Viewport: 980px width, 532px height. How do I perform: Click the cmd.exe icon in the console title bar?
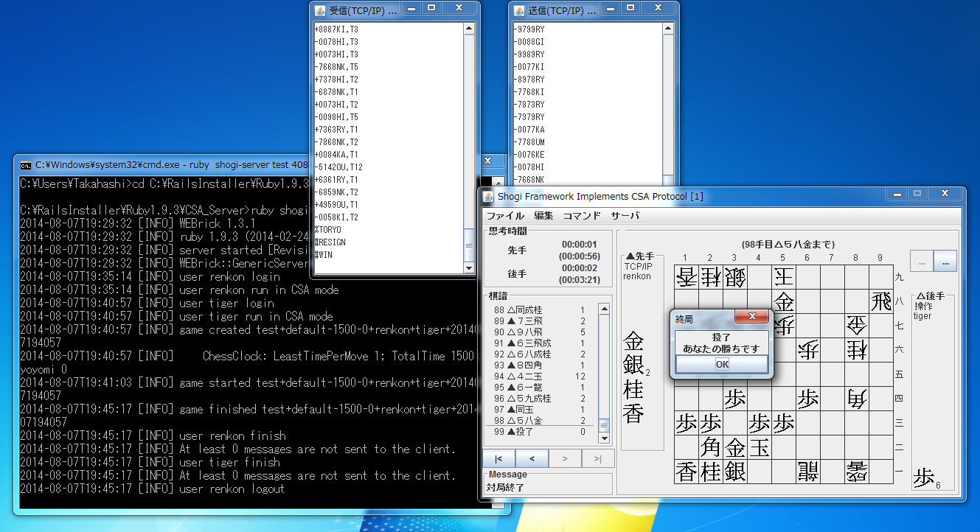[x=26, y=165]
